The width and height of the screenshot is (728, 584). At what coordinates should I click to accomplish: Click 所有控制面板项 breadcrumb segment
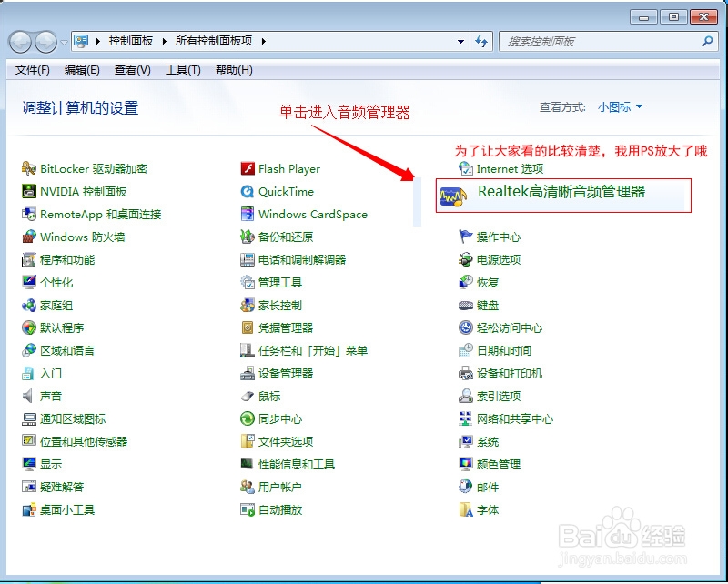[214, 41]
